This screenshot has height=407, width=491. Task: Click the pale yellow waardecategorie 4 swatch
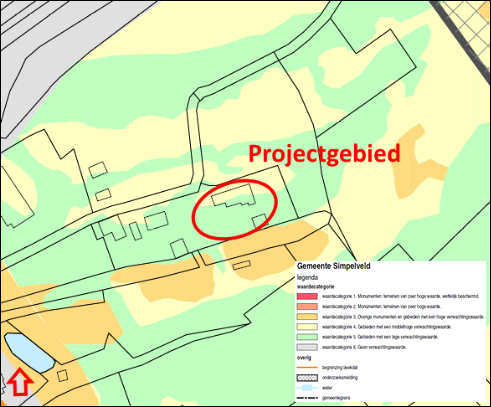(x=307, y=327)
